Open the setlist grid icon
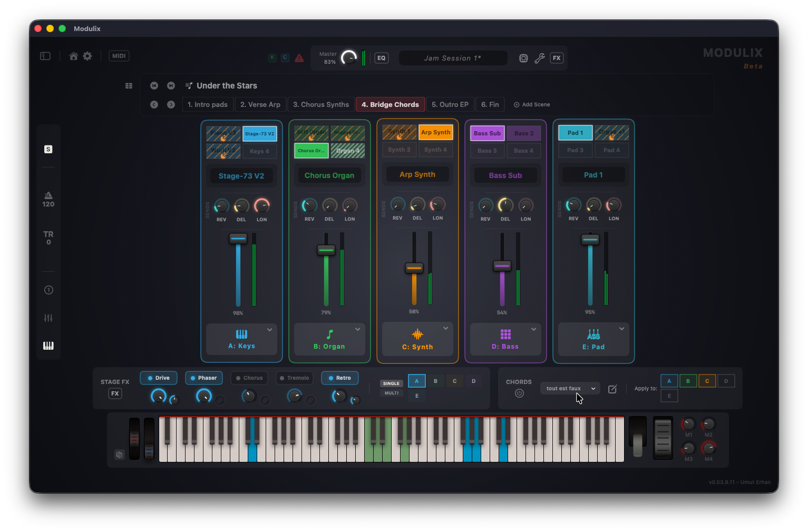Viewport: 808px width, 532px height. point(129,86)
